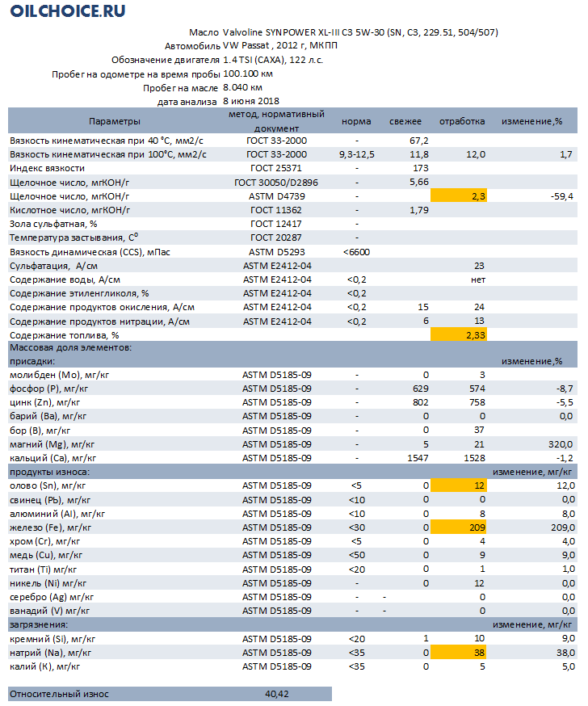Select used nickel value 12

[x=479, y=583]
